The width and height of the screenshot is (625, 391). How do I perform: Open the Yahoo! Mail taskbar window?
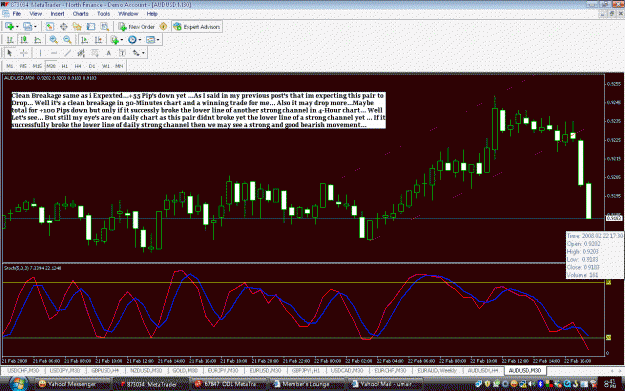coord(386,384)
